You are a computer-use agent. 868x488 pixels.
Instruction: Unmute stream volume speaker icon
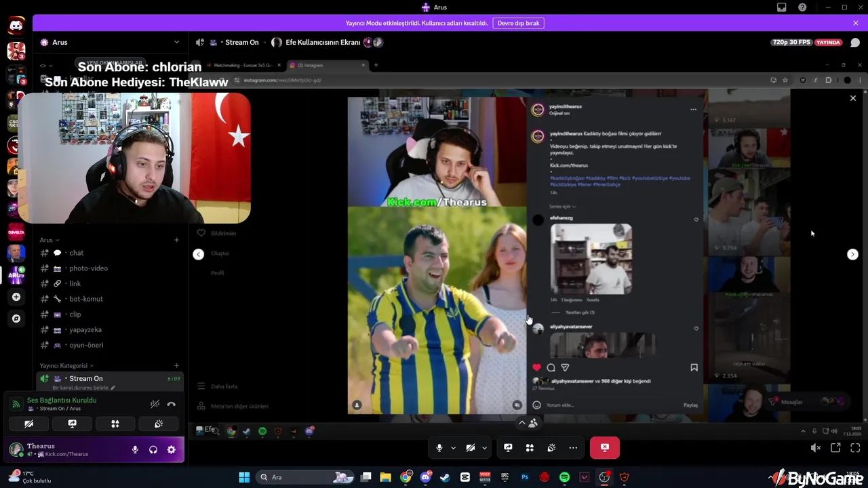(816, 447)
